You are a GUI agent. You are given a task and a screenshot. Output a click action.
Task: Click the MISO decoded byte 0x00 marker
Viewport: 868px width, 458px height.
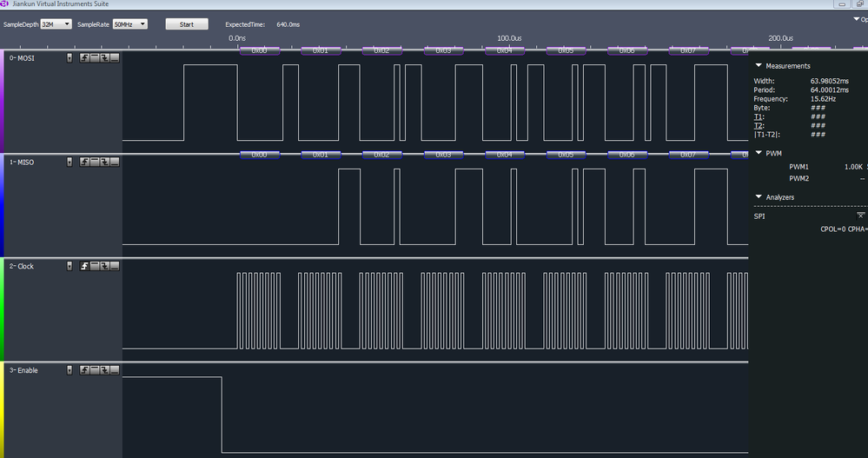[259, 155]
